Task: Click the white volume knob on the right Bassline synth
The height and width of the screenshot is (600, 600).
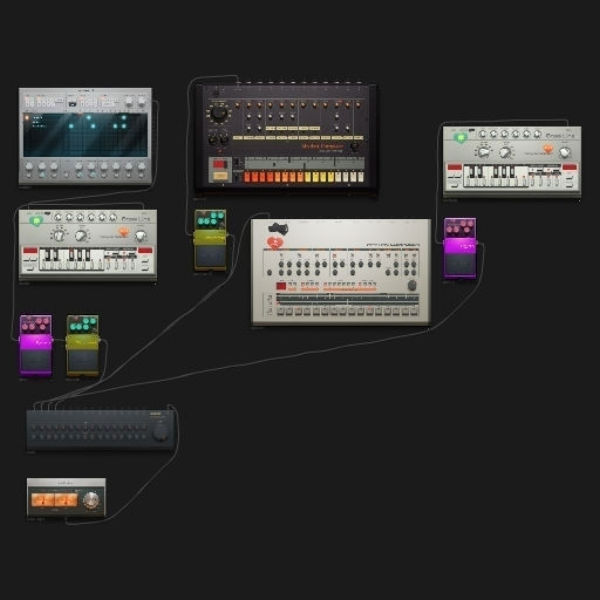Action: click(565, 152)
